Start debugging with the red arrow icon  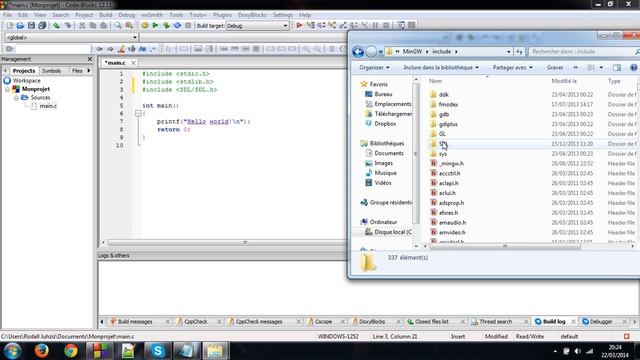pyautogui.click(x=299, y=25)
